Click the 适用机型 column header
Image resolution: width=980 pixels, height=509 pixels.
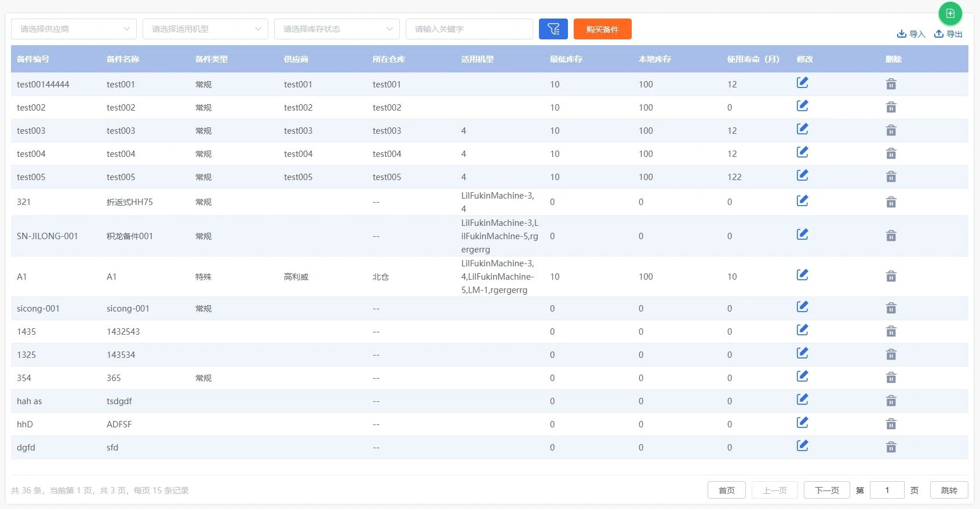coord(478,59)
